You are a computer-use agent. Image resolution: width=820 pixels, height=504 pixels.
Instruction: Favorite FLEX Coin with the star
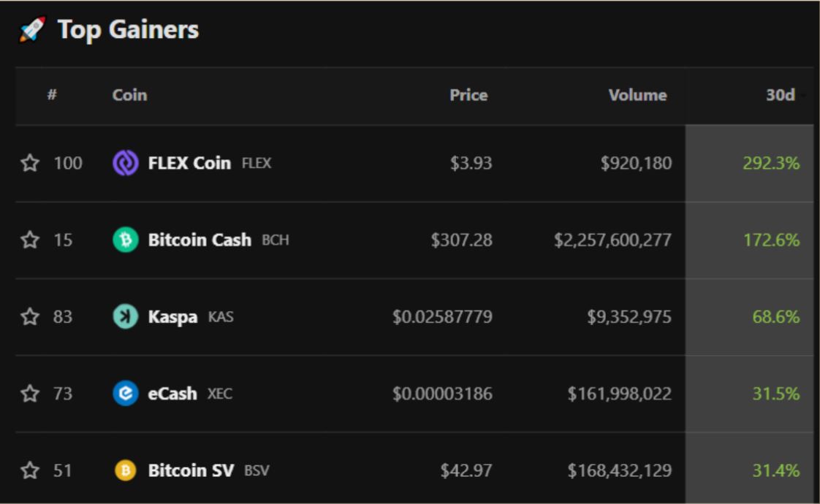(30, 164)
